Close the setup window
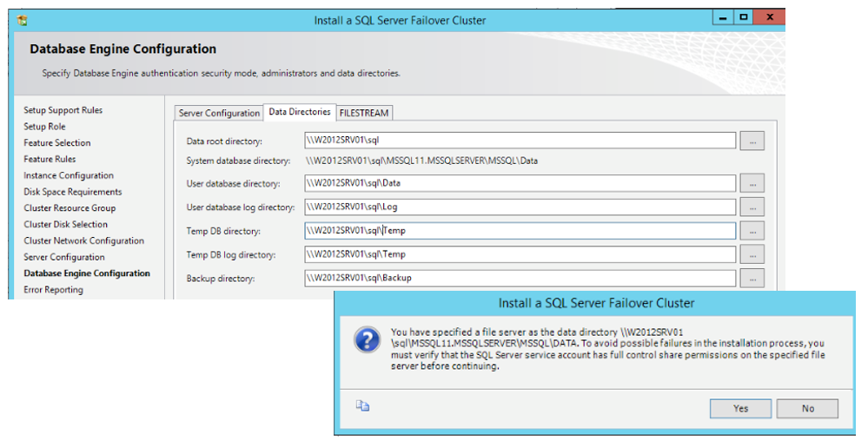The width and height of the screenshot is (868, 447). [x=770, y=17]
